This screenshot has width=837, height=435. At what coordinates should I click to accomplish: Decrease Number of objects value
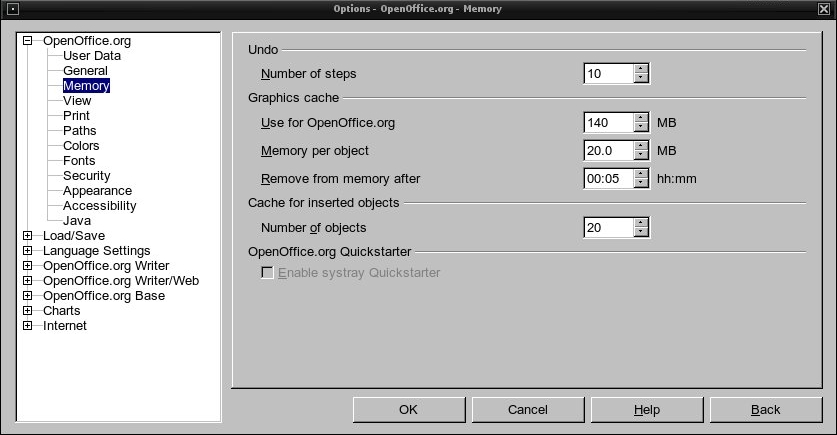tap(641, 232)
